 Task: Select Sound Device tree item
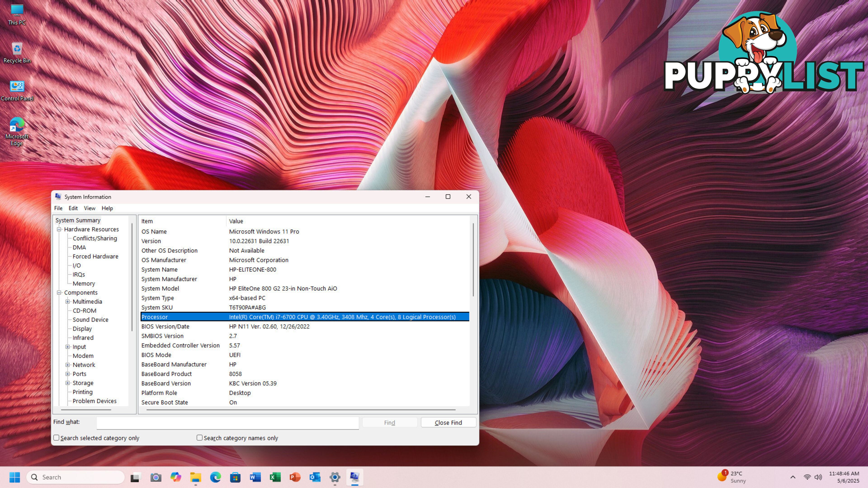click(90, 320)
